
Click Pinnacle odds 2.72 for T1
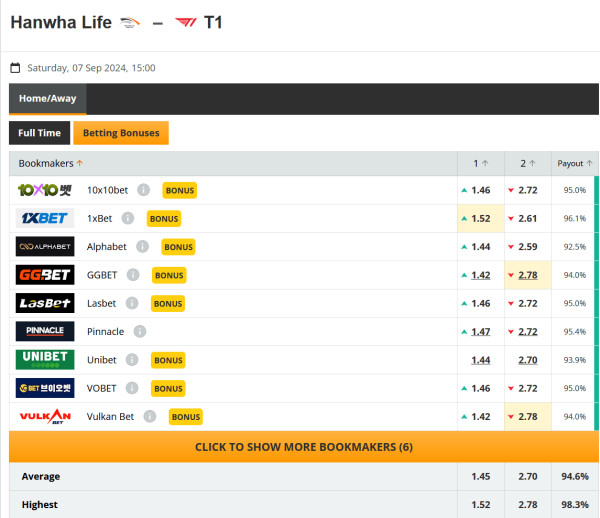528,332
